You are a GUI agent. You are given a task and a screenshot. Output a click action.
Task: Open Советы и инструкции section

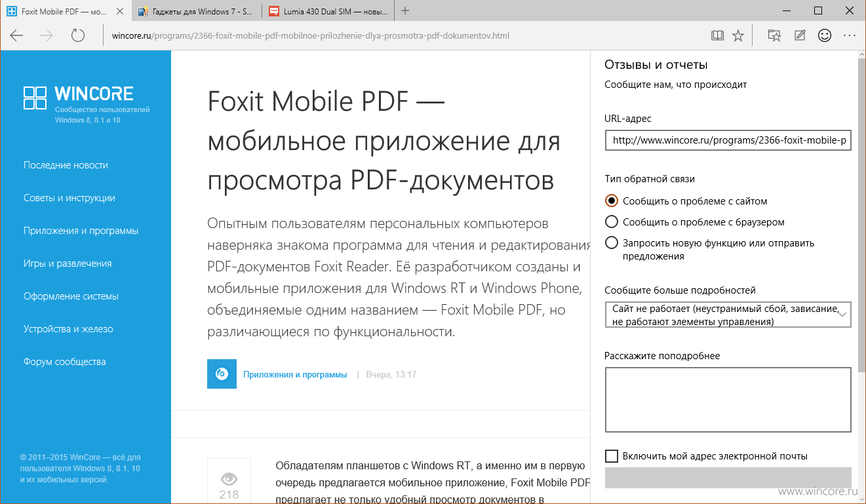[x=69, y=198]
